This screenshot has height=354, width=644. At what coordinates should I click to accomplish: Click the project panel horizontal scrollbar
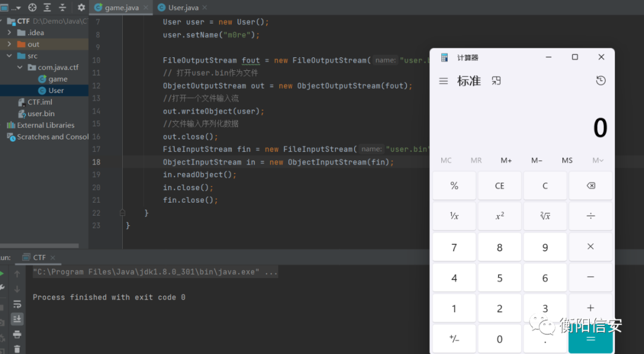click(x=39, y=246)
